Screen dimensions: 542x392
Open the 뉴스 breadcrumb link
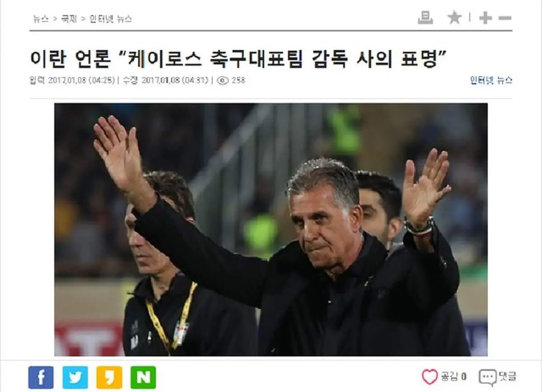point(40,19)
